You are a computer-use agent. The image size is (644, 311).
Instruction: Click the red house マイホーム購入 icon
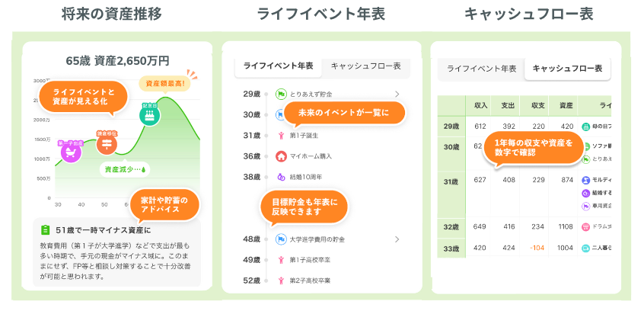coord(281,156)
